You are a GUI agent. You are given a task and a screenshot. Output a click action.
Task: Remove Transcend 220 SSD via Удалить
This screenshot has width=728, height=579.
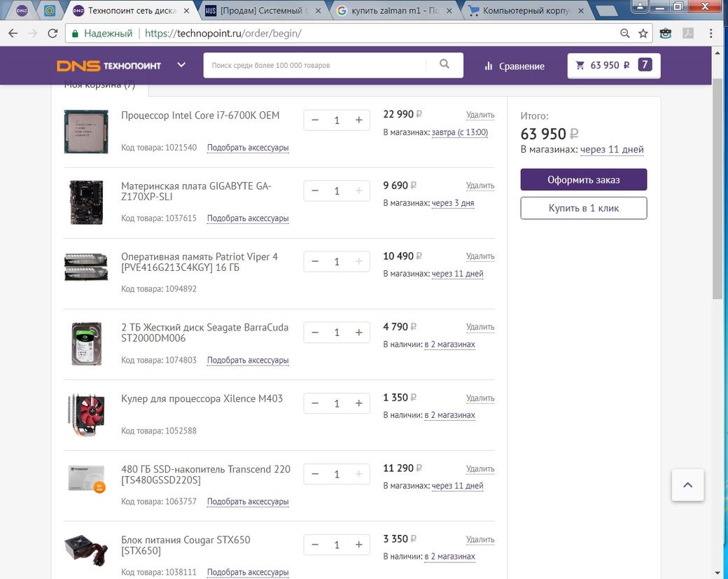click(480, 468)
